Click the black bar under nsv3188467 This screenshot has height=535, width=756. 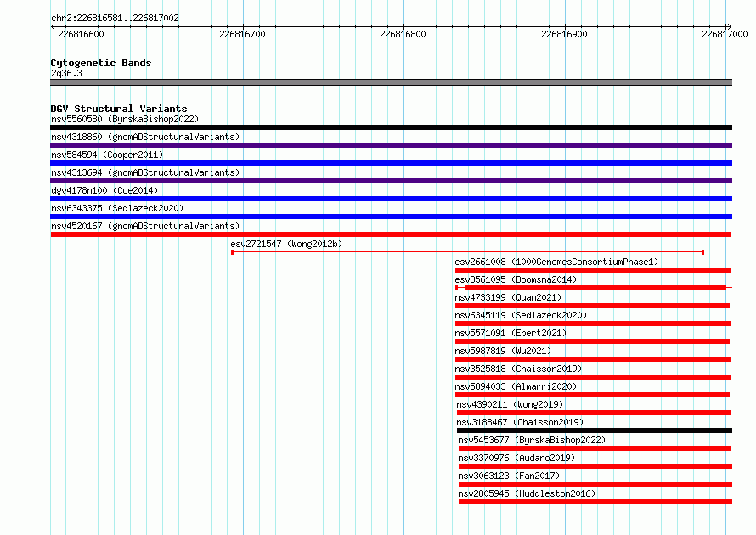pos(595,431)
